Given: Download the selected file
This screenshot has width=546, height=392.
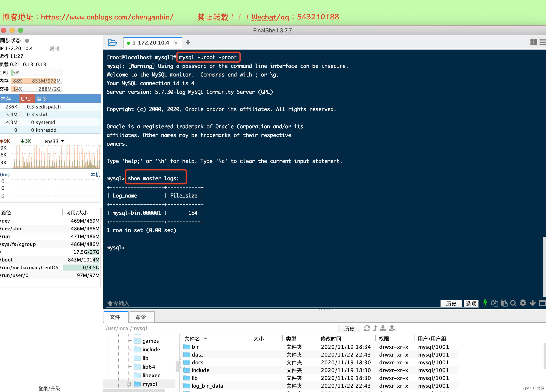Looking at the screenshot, I should (383, 328).
